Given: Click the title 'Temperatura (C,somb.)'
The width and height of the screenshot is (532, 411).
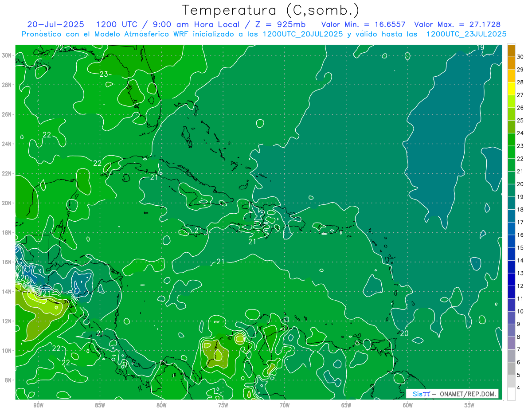Looking at the screenshot, I should (270, 10).
